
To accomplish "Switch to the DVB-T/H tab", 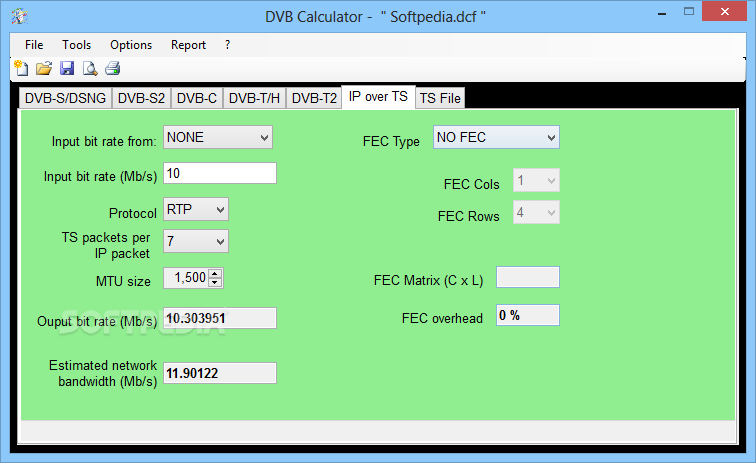I will 254,98.
